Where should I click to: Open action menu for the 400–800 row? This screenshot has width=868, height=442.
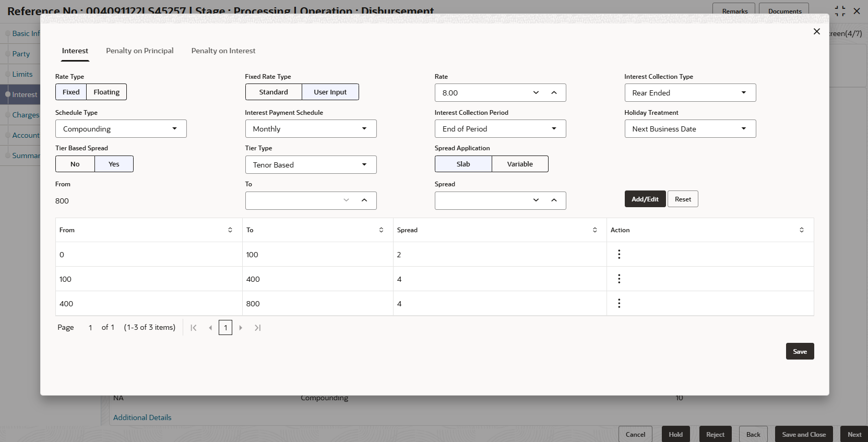click(x=619, y=303)
